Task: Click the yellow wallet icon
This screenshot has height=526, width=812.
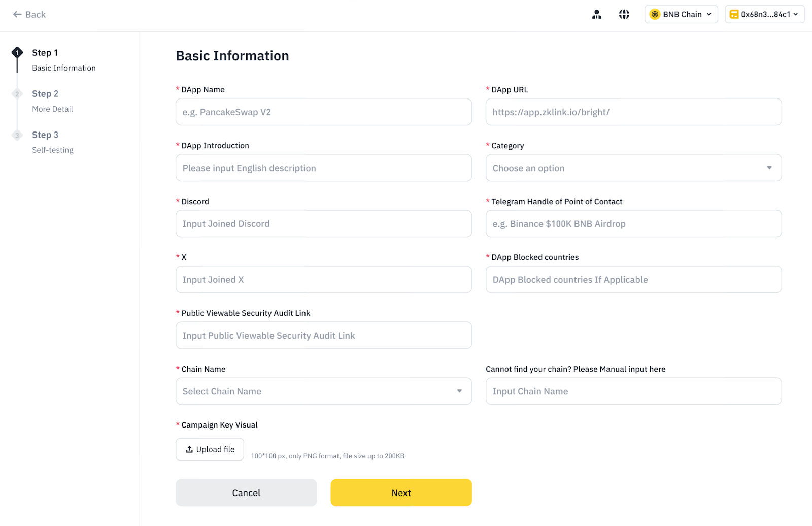Action: pyautogui.click(x=734, y=15)
